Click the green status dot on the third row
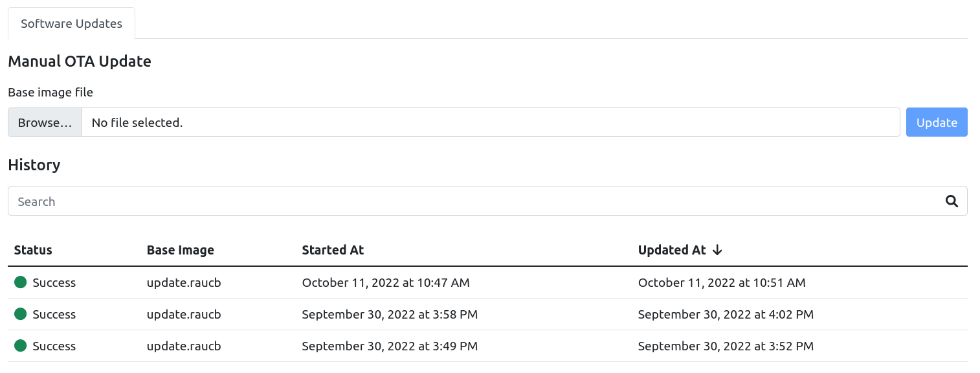This screenshot has height=373, width=980. [19, 346]
